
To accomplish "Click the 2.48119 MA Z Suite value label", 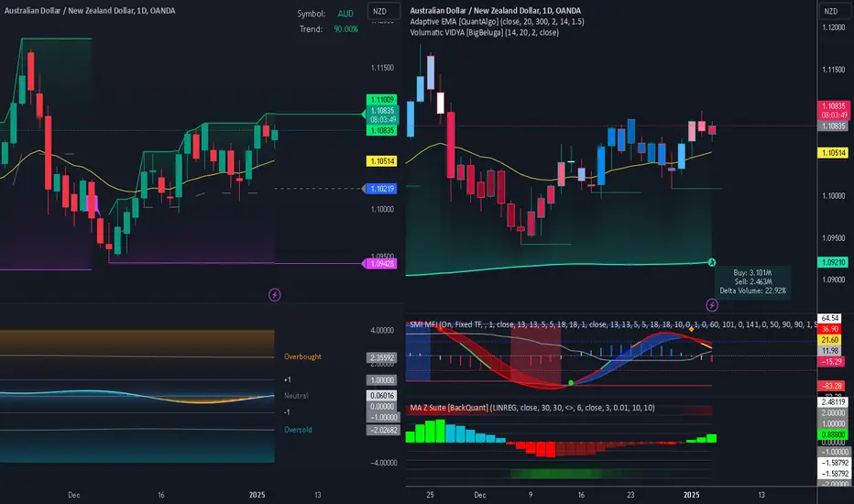I will coord(833,402).
